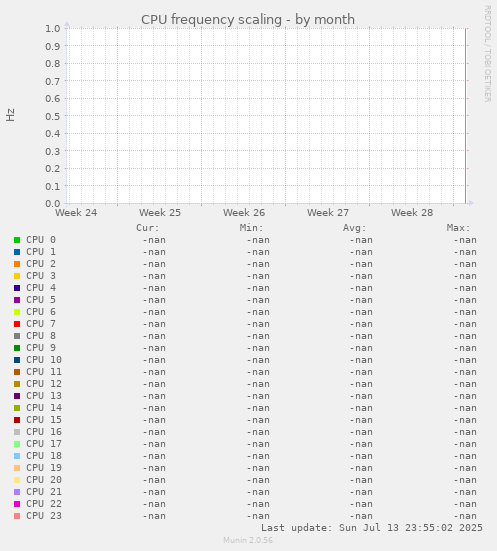The height and width of the screenshot is (551, 497).
Task: Click the CPU 14 olive green swatch
Action: pyautogui.click(x=17, y=408)
